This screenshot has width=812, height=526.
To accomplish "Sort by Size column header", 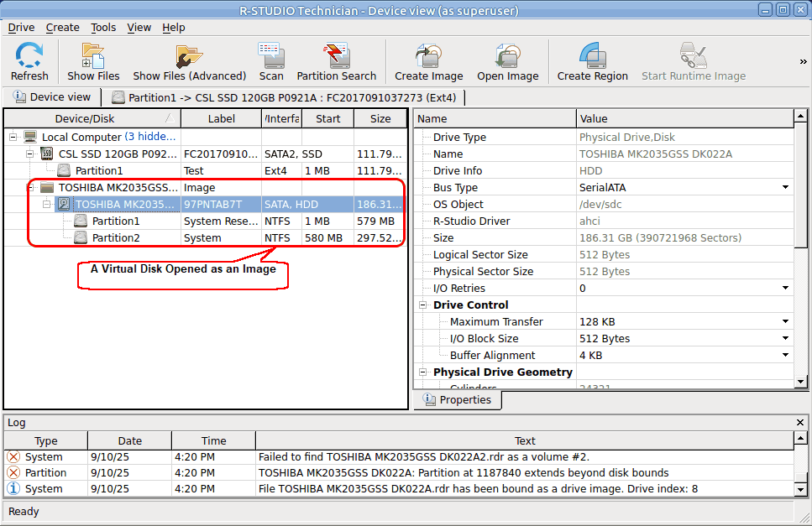I will tap(380, 119).
